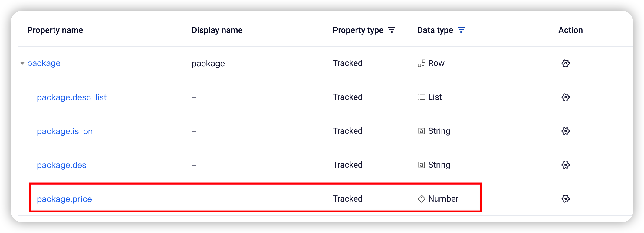644x233 pixels.
Task: Open settings gear for package.desc_list row
Action: pyautogui.click(x=565, y=97)
